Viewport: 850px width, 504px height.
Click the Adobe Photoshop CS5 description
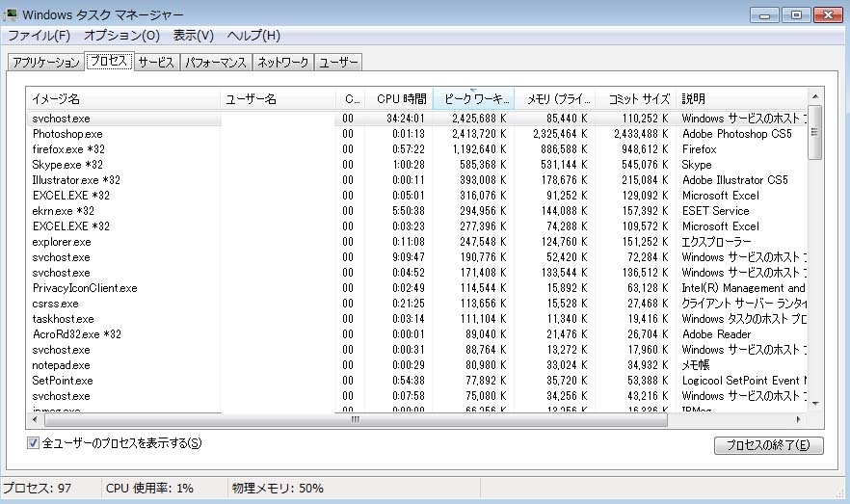point(736,134)
